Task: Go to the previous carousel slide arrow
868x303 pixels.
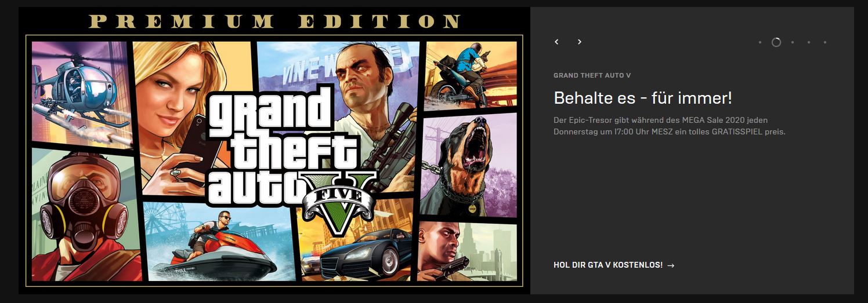Action: click(556, 42)
